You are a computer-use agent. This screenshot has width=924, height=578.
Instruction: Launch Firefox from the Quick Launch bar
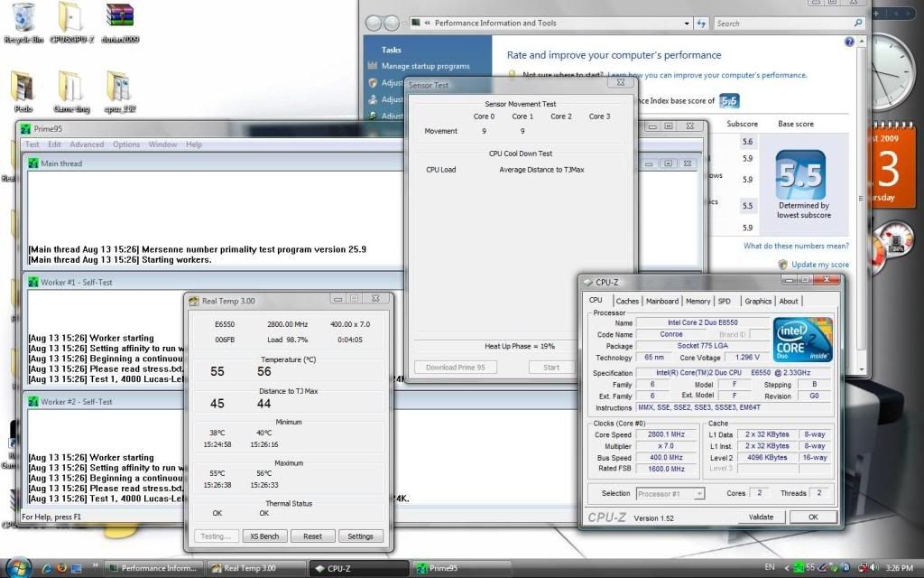[x=60, y=569]
